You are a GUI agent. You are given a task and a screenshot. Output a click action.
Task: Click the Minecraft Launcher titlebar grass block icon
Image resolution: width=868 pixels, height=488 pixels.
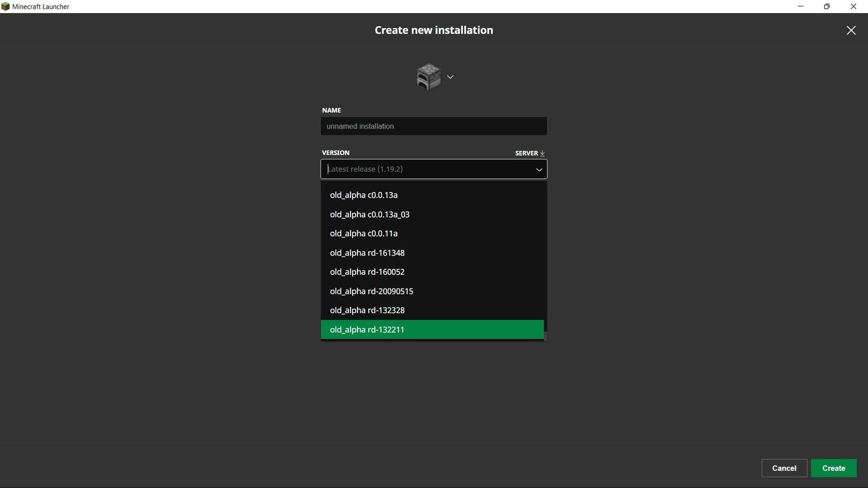(x=6, y=6)
